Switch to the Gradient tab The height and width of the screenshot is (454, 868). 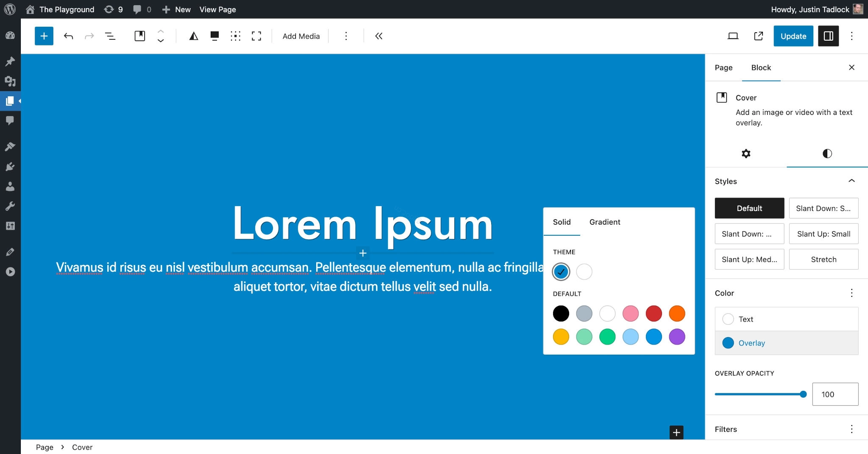604,222
